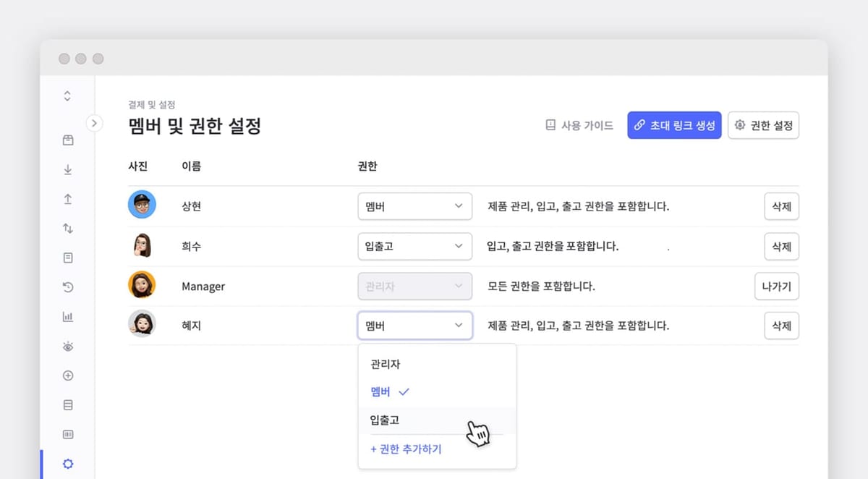Expand the sidebar with the chevron arrow

pos(95,123)
